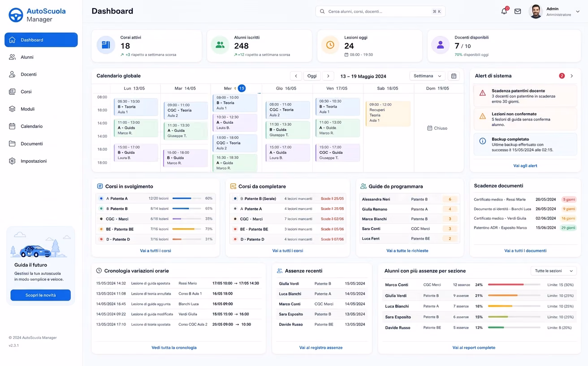Open the Settimana view dropdown
This screenshot has height=366, width=588.
pos(428,76)
